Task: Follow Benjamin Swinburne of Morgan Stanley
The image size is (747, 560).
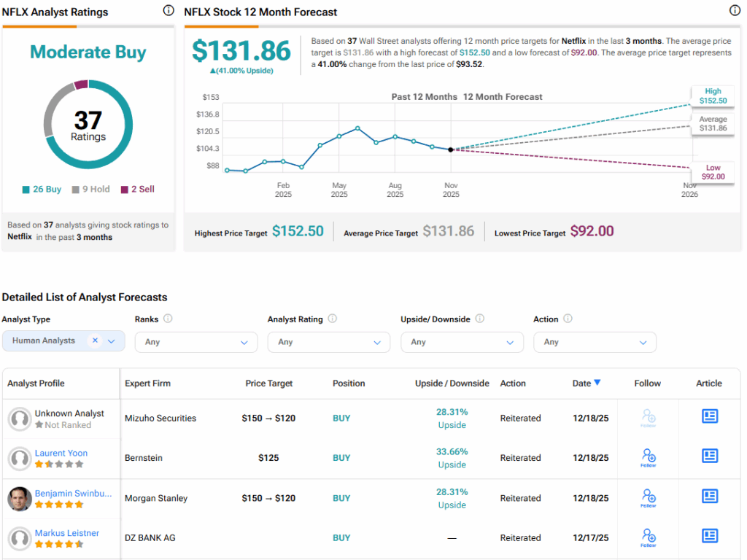Action: pos(648,498)
